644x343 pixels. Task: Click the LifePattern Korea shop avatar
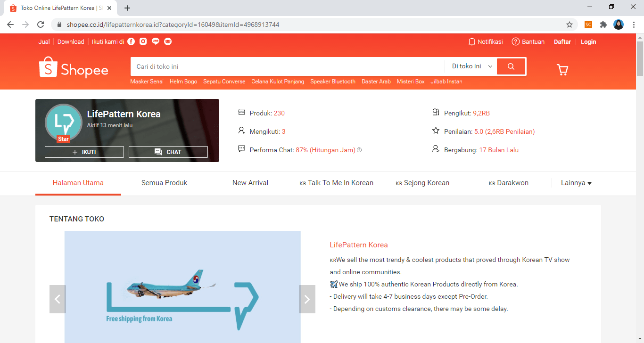(x=64, y=122)
